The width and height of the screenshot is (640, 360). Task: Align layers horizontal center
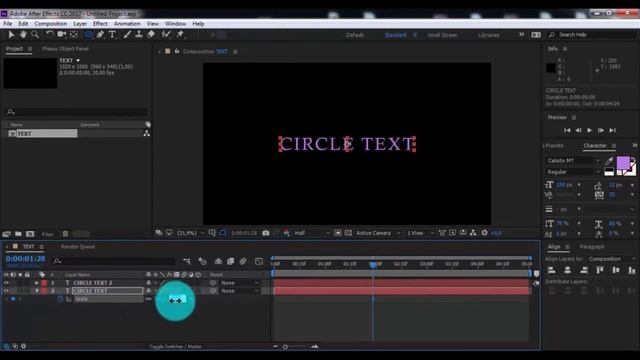(x=568, y=270)
